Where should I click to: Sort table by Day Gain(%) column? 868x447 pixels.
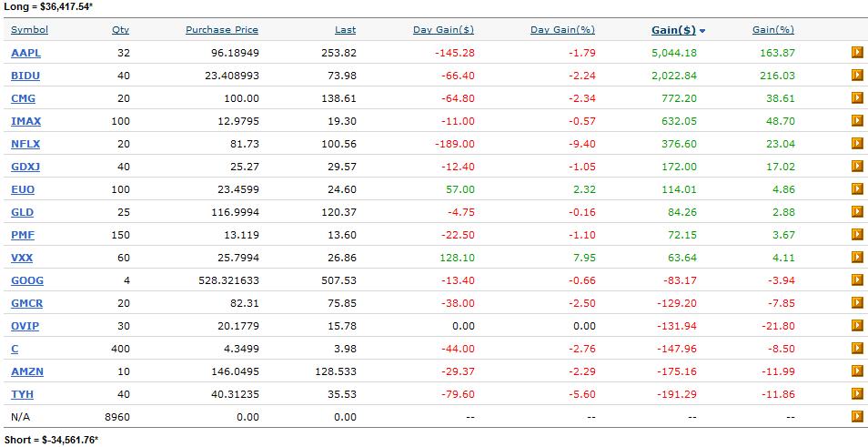pos(562,30)
